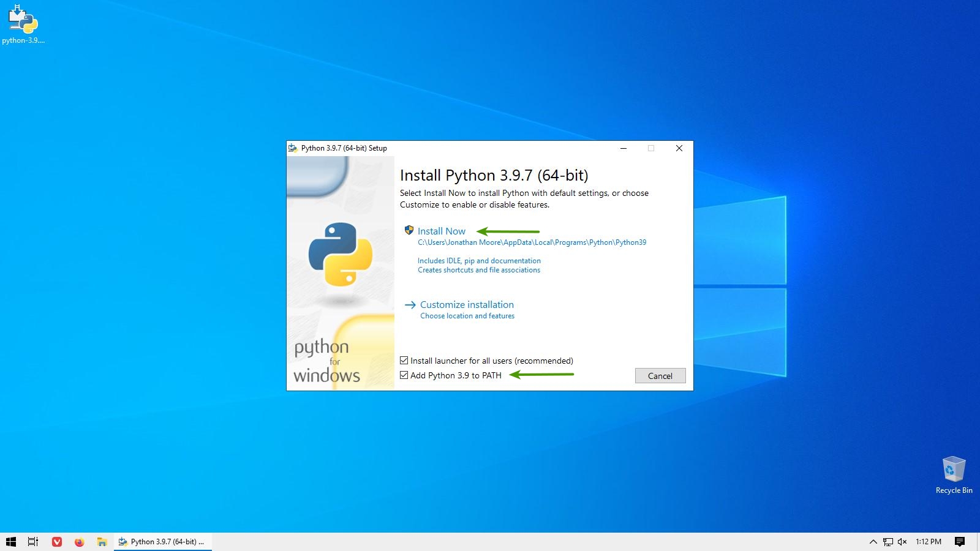
Task: Launch Vivaldi browser from the taskbar
Action: pyautogui.click(x=57, y=542)
